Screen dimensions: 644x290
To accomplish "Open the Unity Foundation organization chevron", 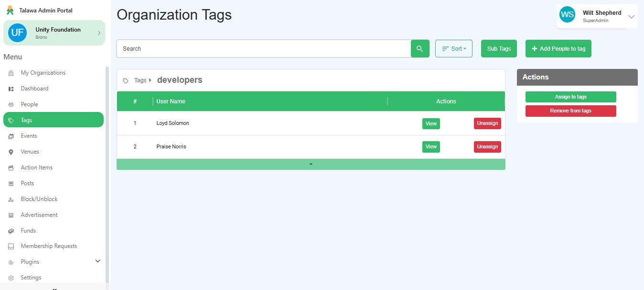I will [99, 33].
